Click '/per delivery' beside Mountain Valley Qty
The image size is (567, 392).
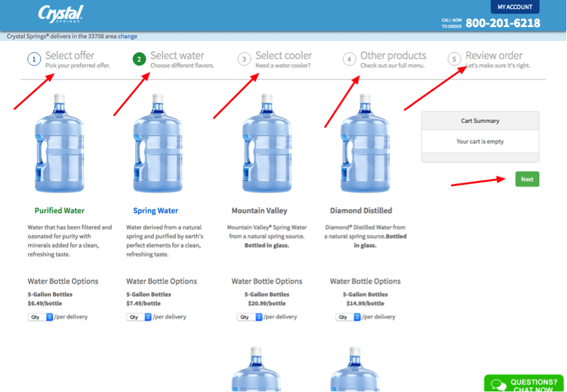coord(280,317)
